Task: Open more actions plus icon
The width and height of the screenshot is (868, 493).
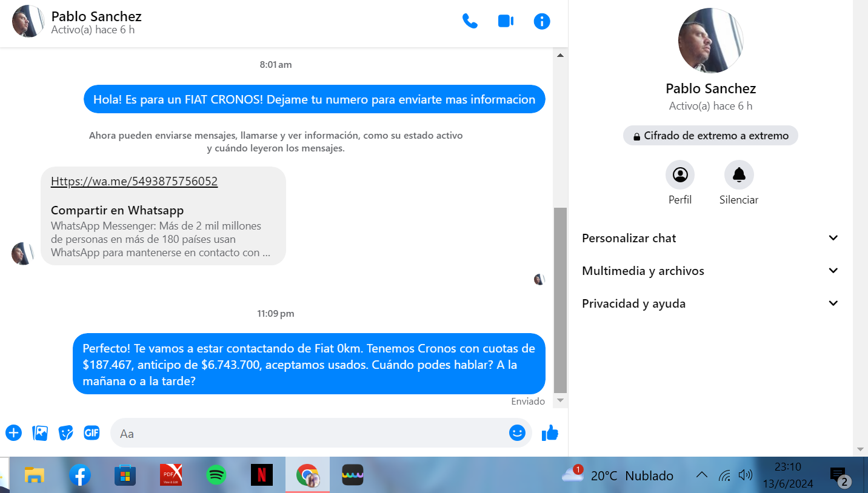Action: click(13, 433)
